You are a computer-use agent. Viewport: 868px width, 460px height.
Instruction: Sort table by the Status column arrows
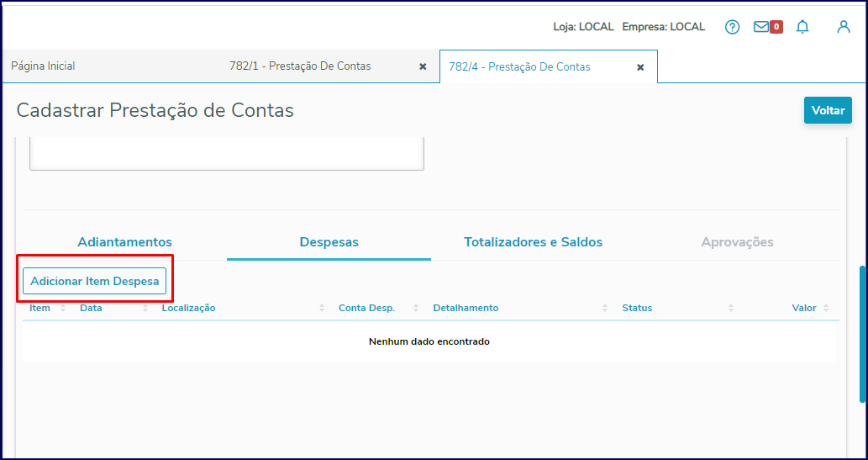pyautogui.click(x=731, y=308)
